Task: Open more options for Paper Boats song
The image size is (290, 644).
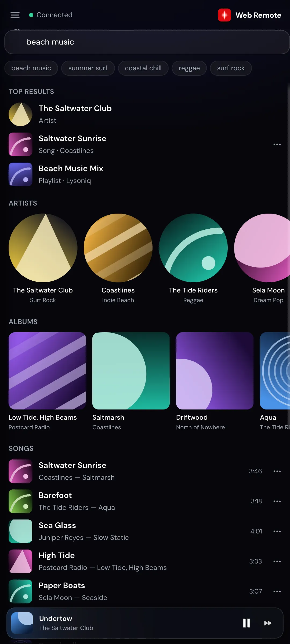Action: pos(277,591)
